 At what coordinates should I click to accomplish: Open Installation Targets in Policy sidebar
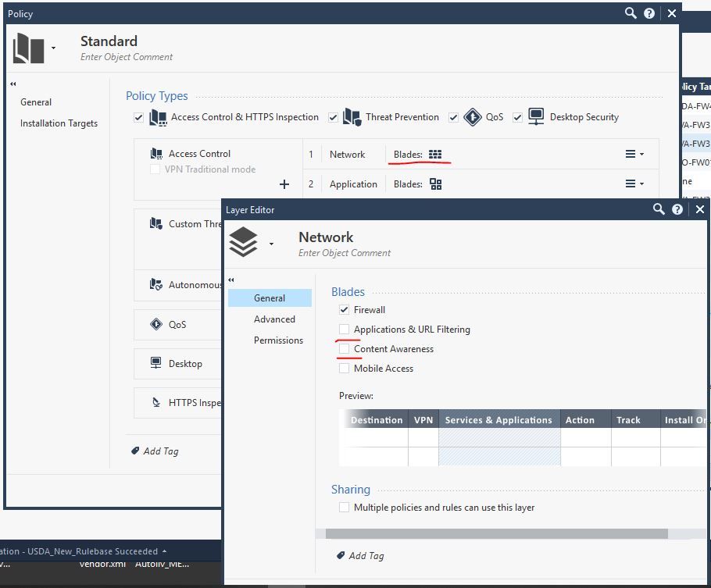point(59,123)
